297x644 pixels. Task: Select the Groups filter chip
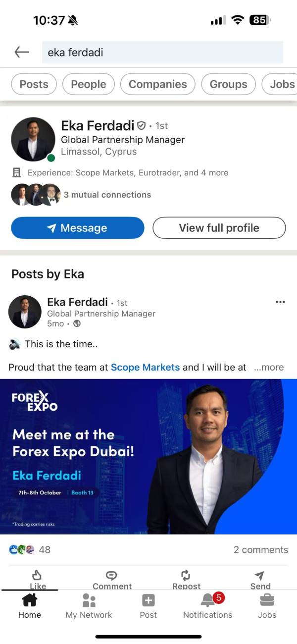(228, 84)
